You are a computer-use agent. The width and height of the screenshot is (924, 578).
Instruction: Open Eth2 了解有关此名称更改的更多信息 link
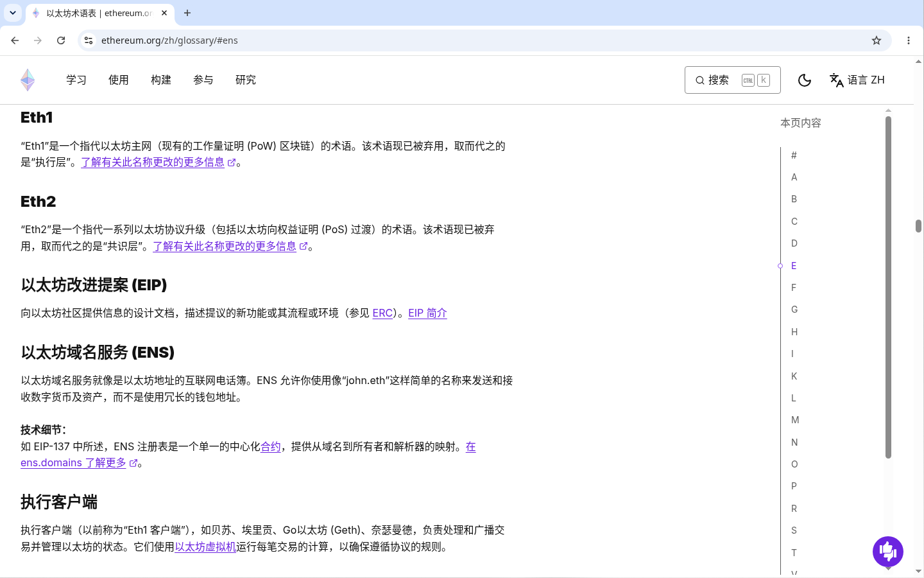tap(230, 246)
